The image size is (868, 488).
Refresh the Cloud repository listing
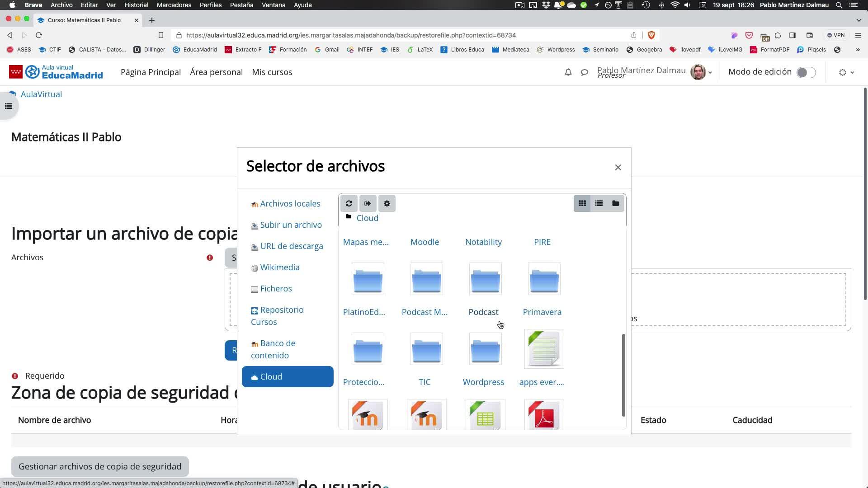click(x=349, y=204)
